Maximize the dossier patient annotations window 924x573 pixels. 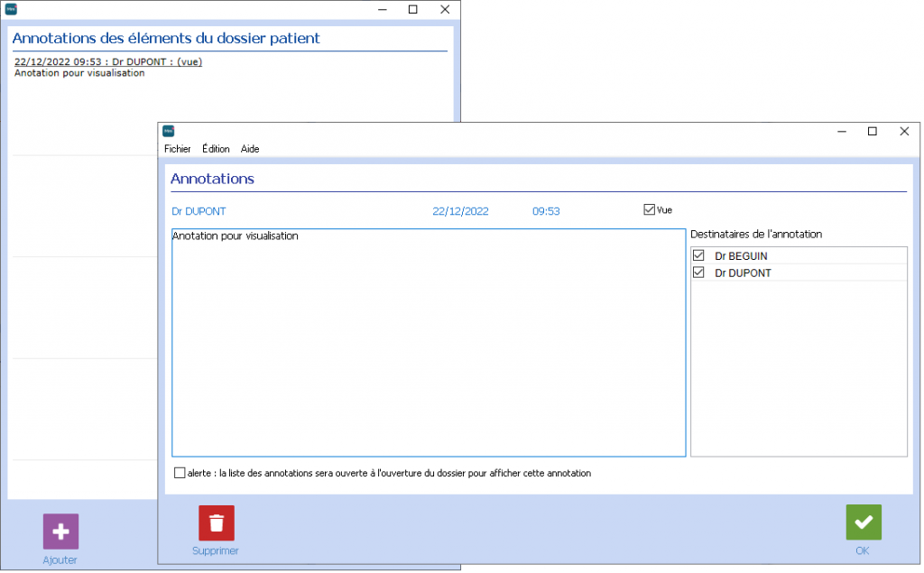coord(413,9)
